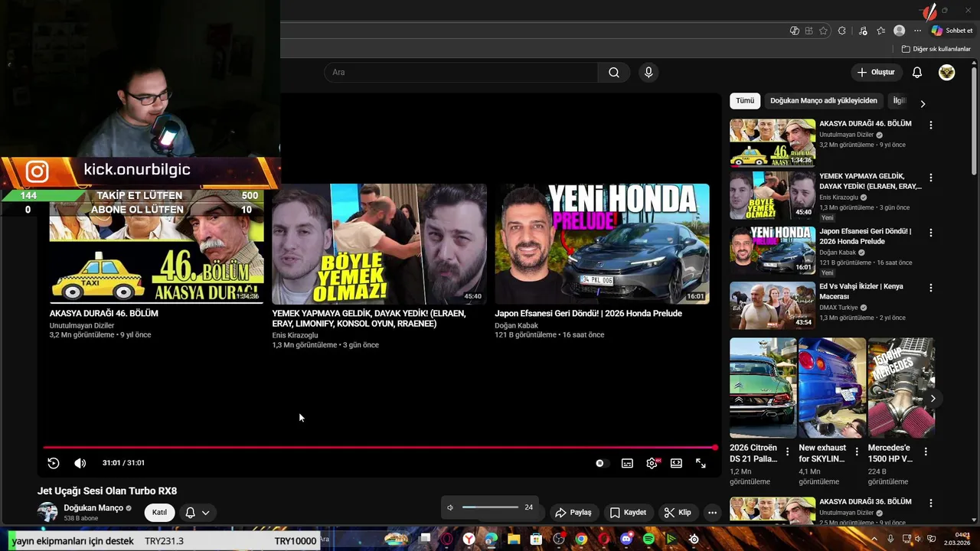The width and height of the screenshot is (980, 551).
Task: Open the browser favorites list icon
Action: (881, 31)
